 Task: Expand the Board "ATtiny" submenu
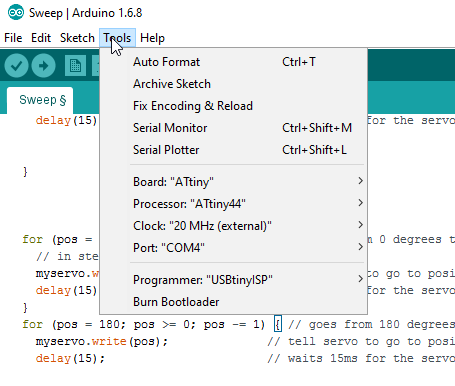(233, 182)
